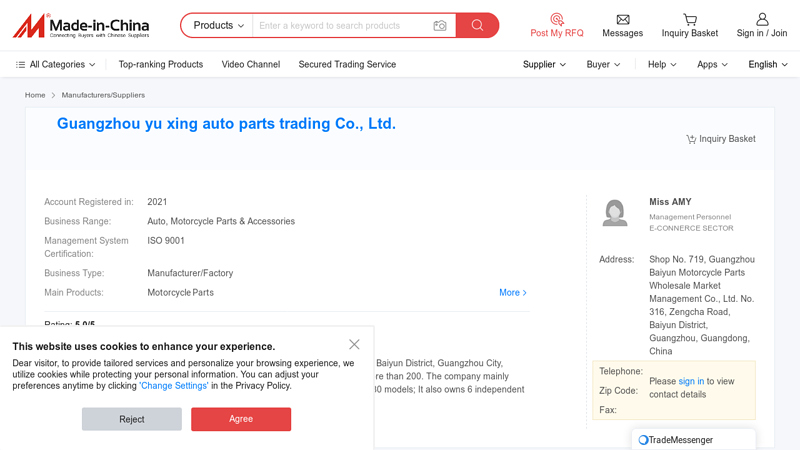Open Messages envelope icon

[x=622, y=20]
